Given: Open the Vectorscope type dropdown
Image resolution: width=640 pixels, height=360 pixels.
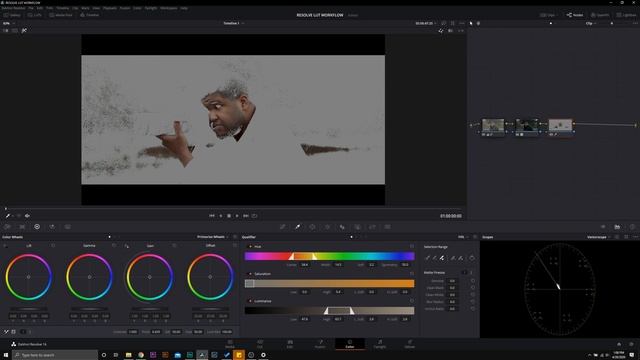Looking at the screenshot, I should [599, 237].
